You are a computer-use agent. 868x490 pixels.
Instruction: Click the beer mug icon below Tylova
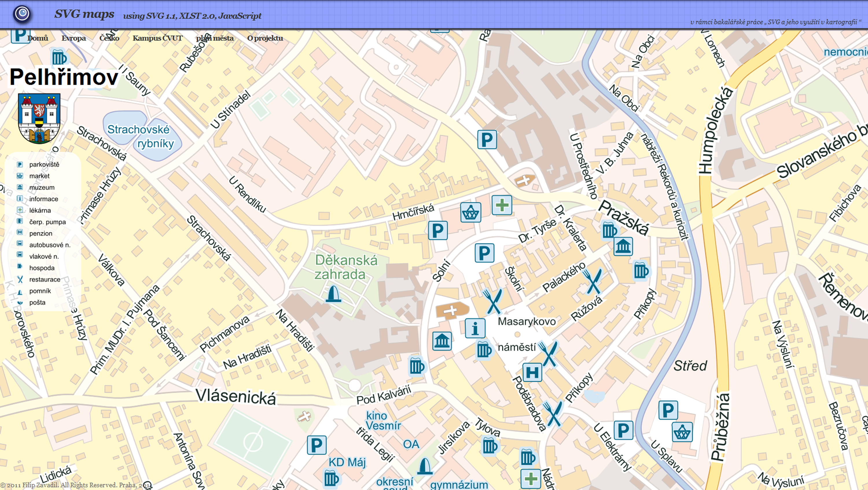tap(490, 446)
